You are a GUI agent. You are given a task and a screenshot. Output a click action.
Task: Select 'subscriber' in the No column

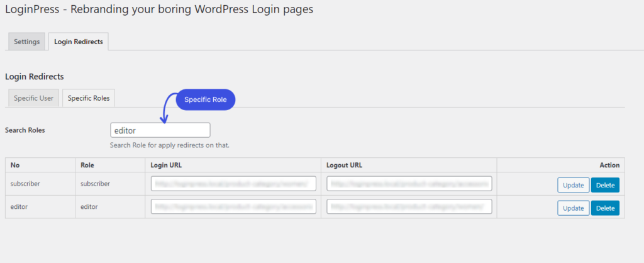click(x=25, y=184)
